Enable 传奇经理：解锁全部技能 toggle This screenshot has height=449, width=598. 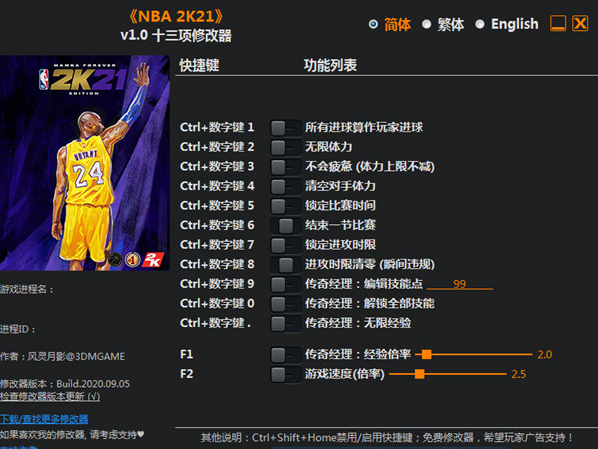pos(285,304)
